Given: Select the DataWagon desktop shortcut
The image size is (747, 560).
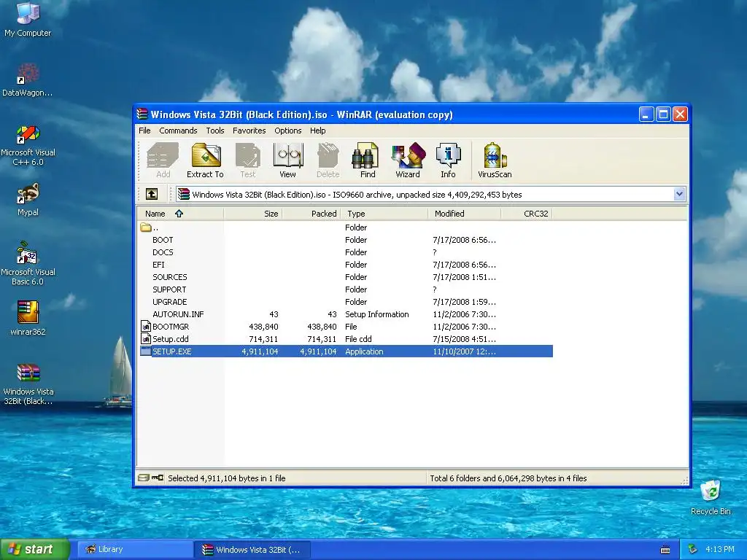Looking at the screenshot, I should [28, 80].
